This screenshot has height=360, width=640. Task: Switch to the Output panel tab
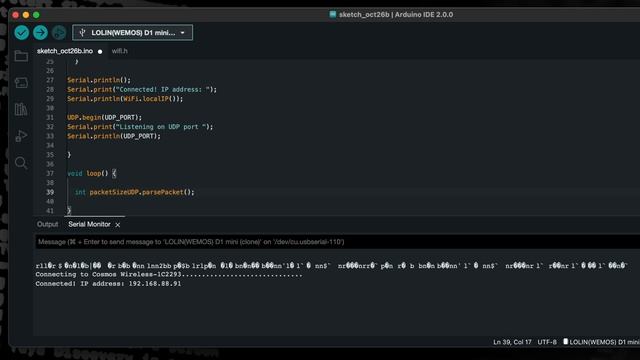tap(47, 224)
